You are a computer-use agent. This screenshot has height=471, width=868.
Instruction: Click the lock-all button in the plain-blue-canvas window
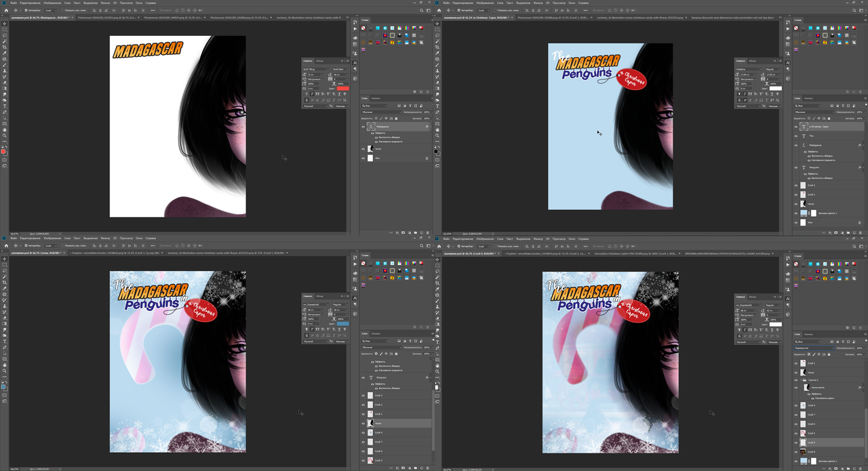[829, 118]
